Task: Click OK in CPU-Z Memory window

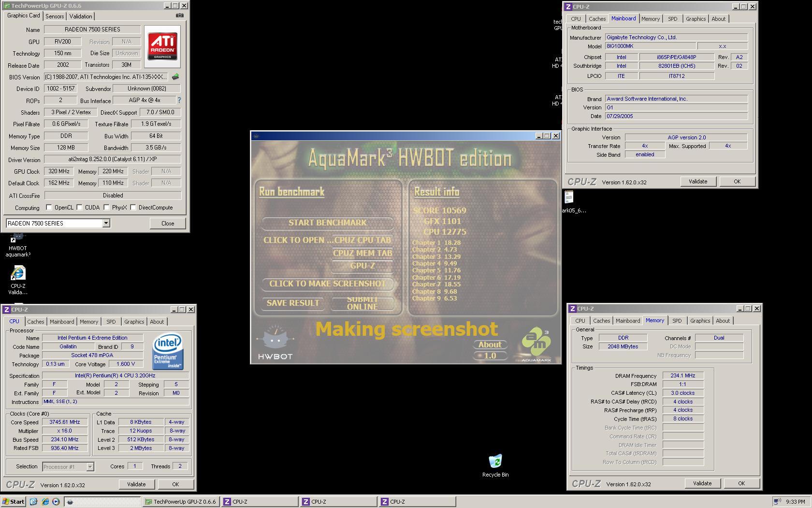Action: coord(741,483)
